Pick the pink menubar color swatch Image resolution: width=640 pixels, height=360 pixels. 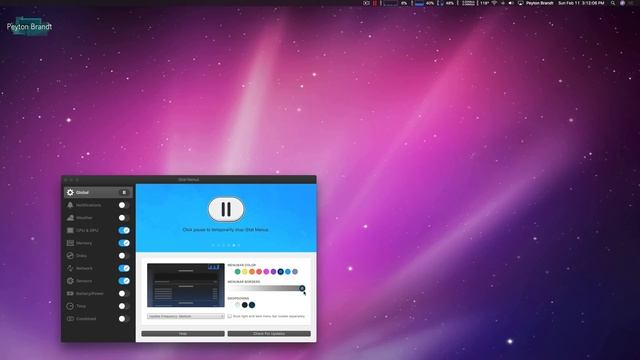click(266, 271)
